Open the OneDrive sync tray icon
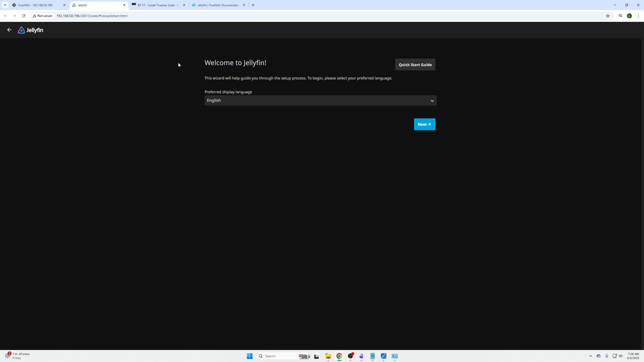644x362 pixels. (x=599, y=356)
